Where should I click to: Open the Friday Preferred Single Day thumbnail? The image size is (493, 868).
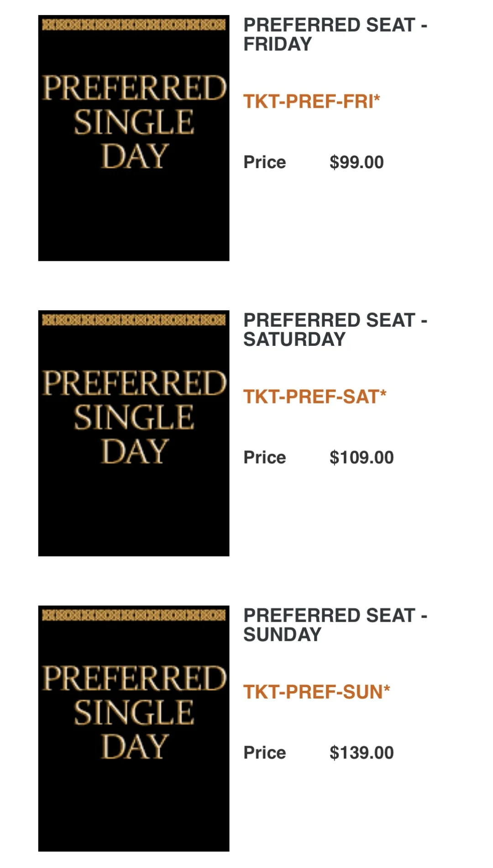tap(134, 138)
